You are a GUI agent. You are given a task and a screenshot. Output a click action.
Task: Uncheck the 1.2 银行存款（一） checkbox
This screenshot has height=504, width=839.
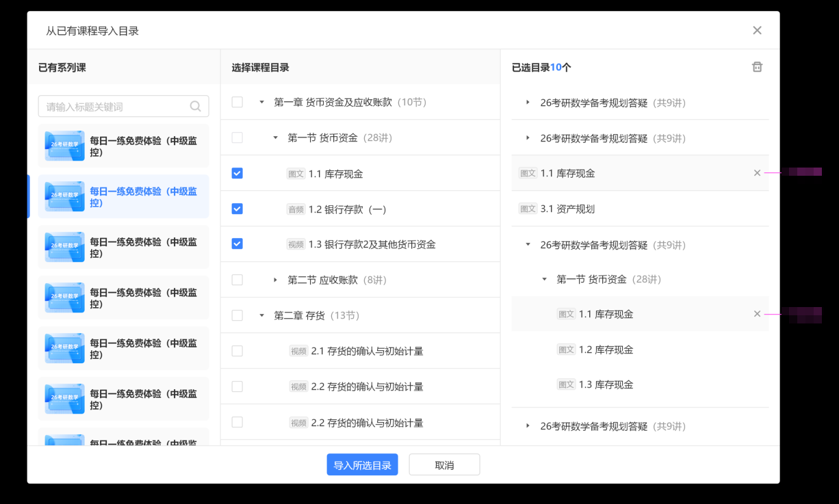[x=237, y=209]
